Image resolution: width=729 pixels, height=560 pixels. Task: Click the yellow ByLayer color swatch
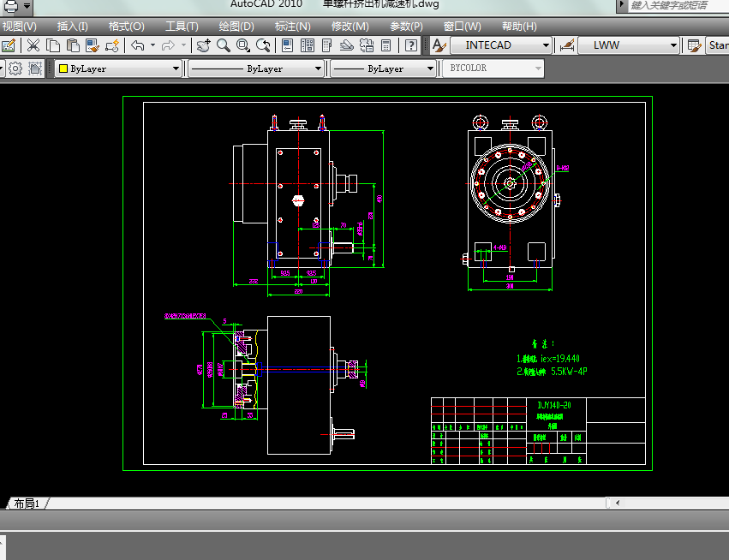coord(63,69)
